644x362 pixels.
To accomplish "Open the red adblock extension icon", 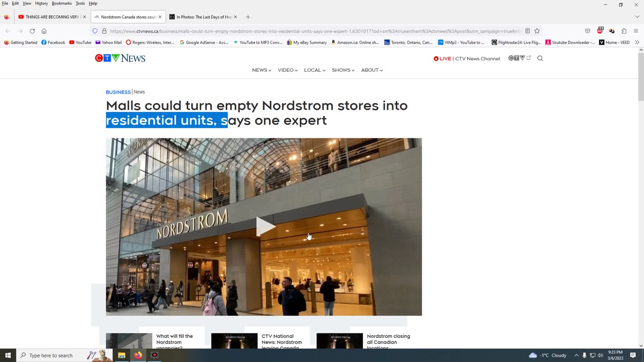I will [x=600, y=31].
